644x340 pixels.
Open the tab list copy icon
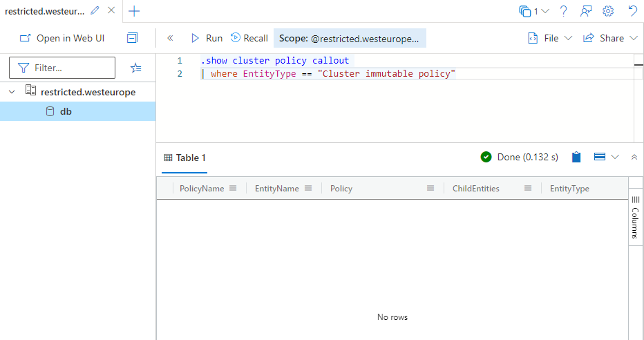(525, 11)
